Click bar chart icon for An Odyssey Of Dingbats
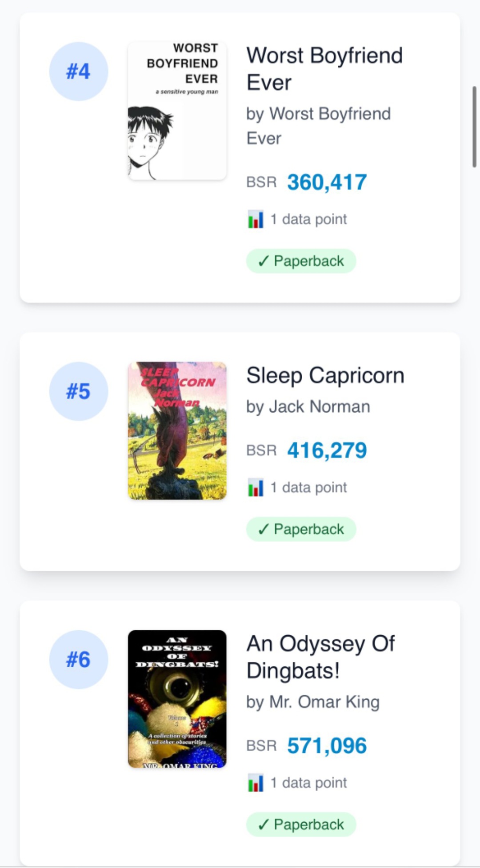 click(x=256, y=783)
